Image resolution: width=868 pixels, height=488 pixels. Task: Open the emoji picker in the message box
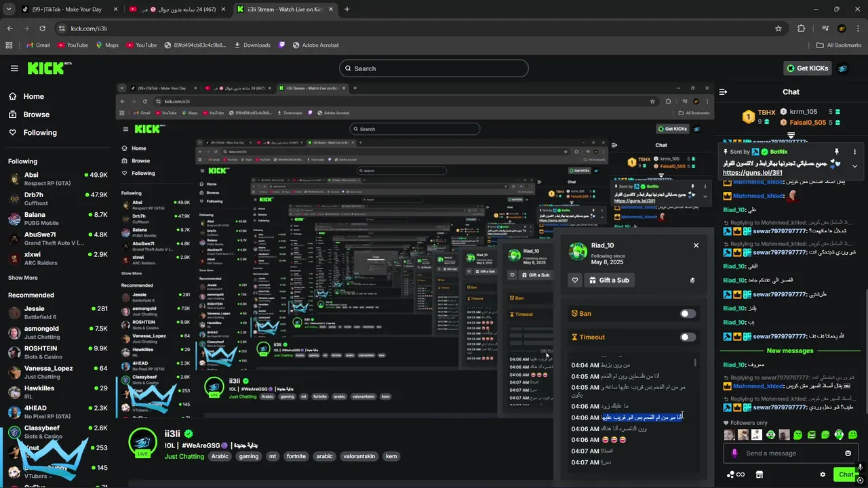(848, 453)
